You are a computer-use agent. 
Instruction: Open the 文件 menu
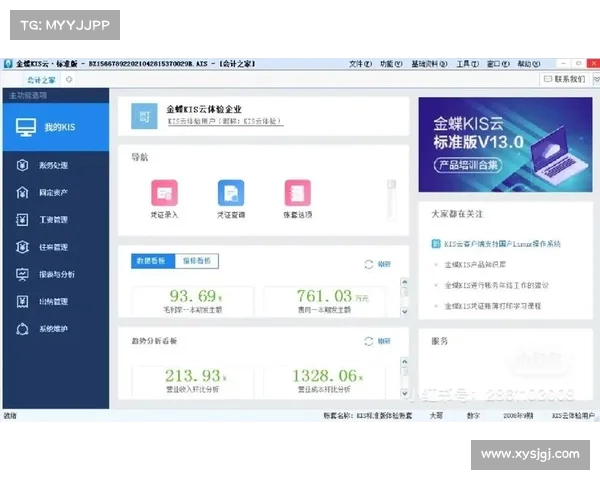click(x=360, y=64)
